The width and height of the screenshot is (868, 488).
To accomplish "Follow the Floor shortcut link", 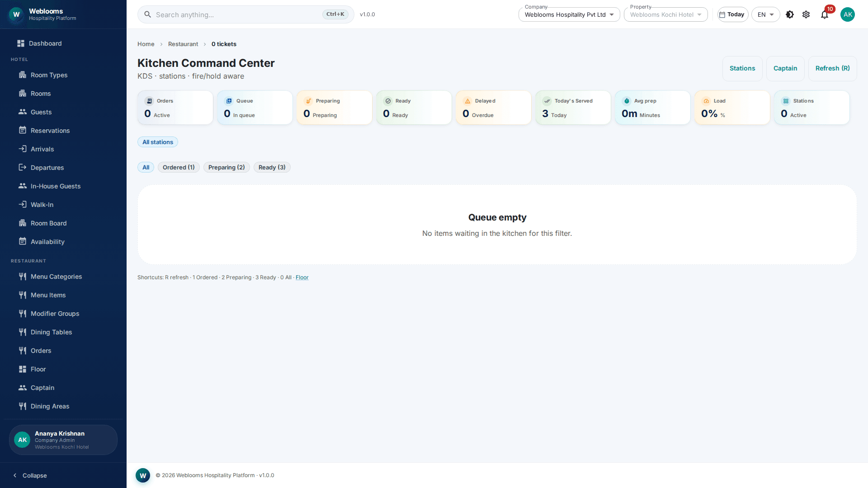I will (x=302, y=277).
